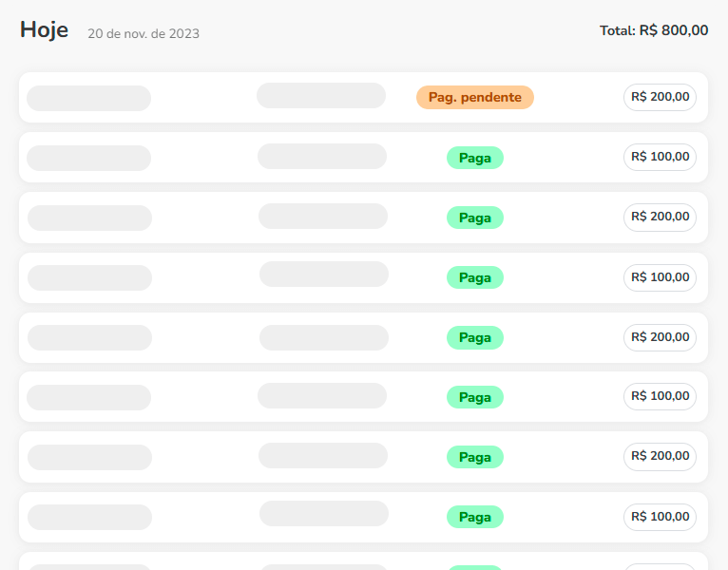This screenshot has height=570, width=728.
Task: Select the R$ 200,00 amount in the fifth row
Action: [x=660, y=337]
